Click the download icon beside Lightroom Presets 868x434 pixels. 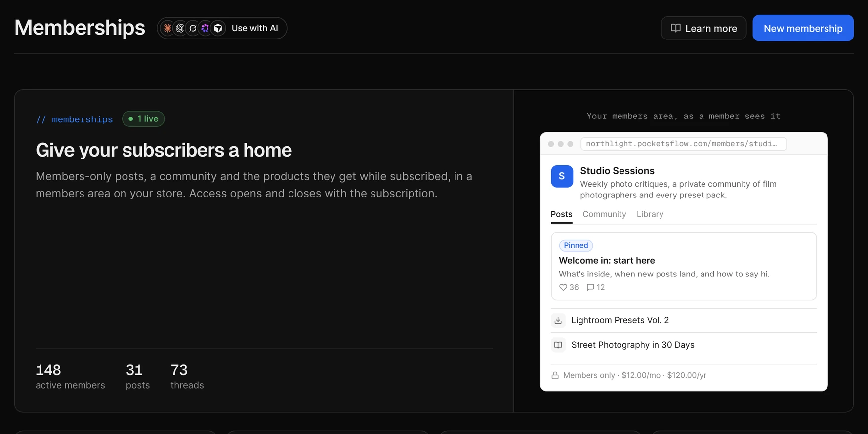558,320
